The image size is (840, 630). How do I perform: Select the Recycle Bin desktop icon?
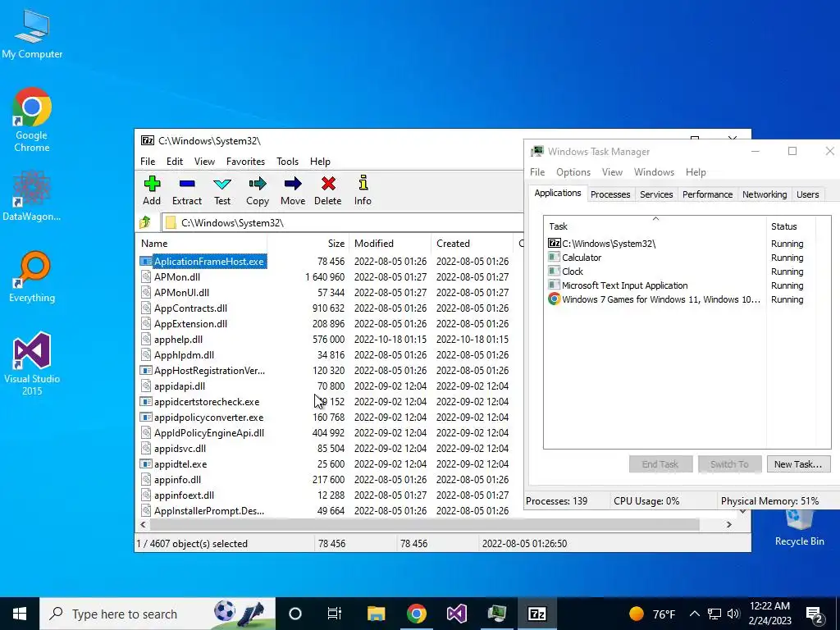[799, 529]
